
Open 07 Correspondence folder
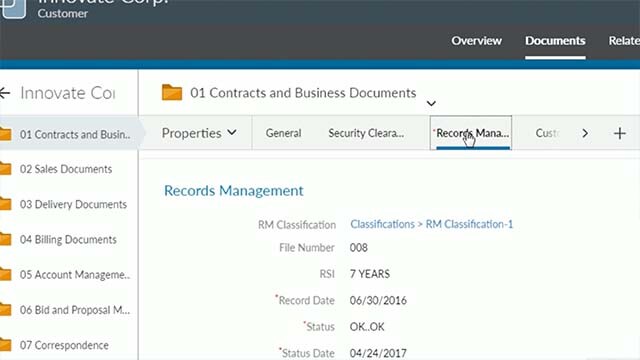click(64, 345)
